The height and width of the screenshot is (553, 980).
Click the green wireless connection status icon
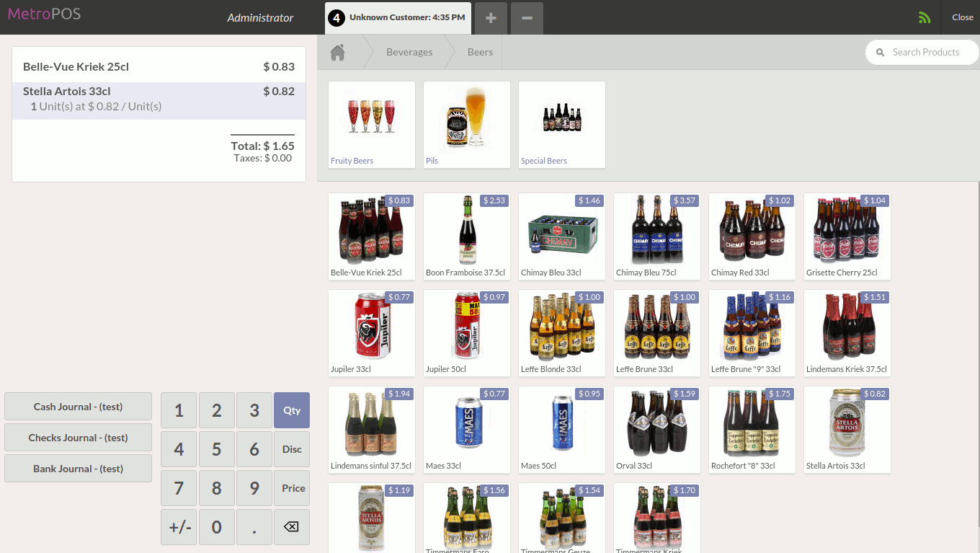tap(925, 18)
